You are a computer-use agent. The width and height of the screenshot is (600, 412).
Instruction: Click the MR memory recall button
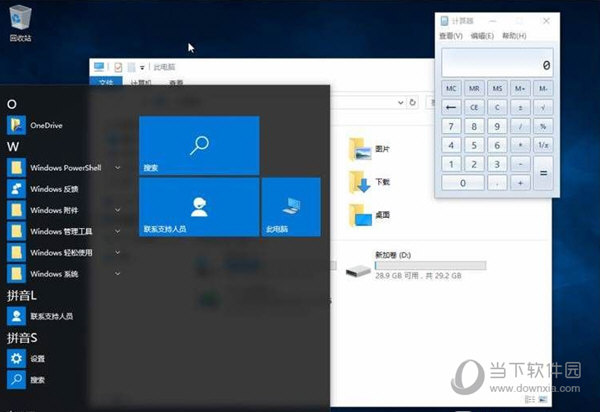pos(474,89)
